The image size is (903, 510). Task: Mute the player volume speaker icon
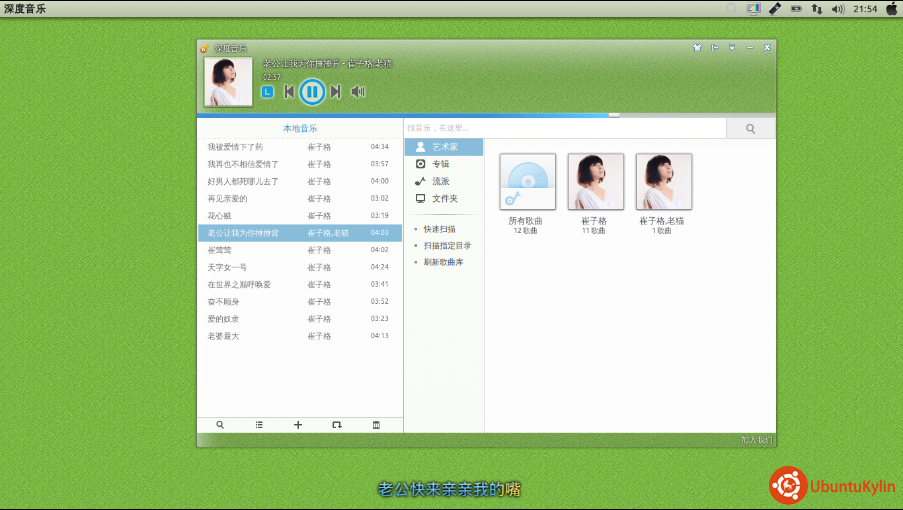click(358, 92)
